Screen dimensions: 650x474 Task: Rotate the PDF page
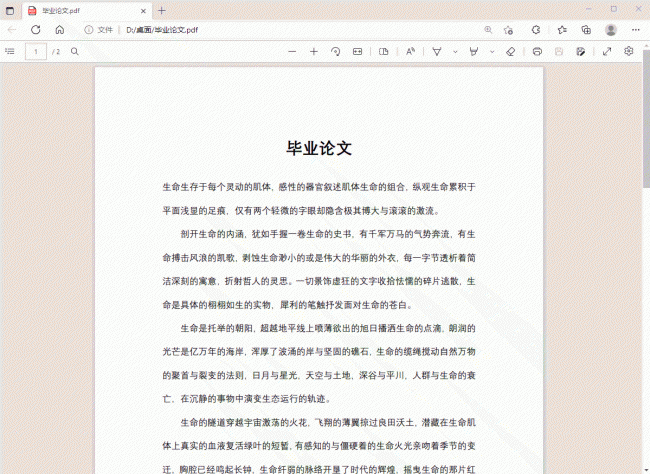coord(336,51)
